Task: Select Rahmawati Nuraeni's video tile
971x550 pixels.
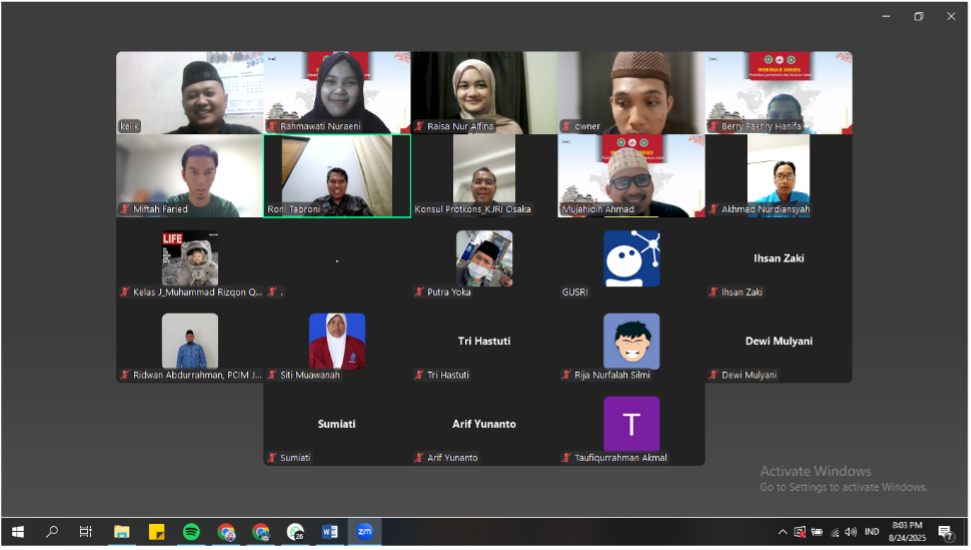Action: pos(337,92)
